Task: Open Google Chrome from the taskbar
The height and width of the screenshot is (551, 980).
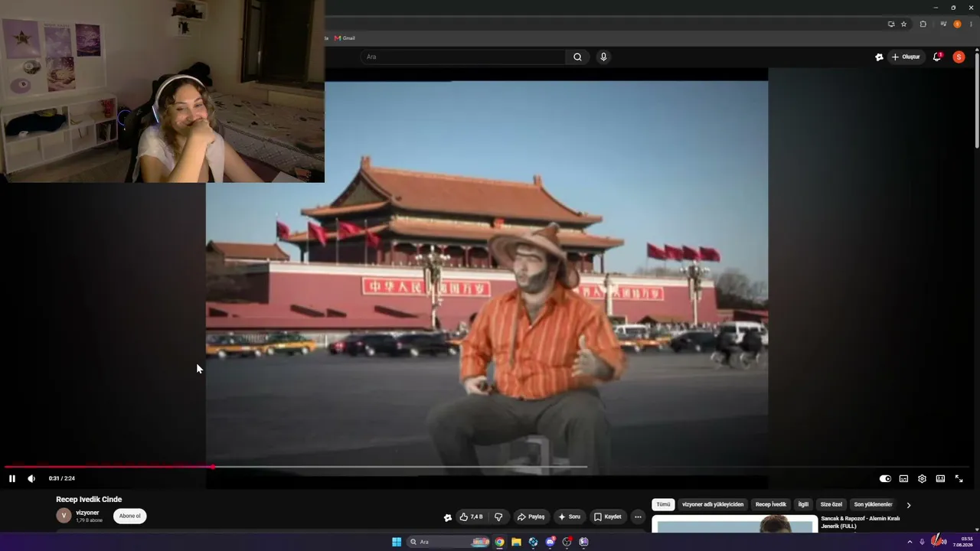Action: point(499,542)
